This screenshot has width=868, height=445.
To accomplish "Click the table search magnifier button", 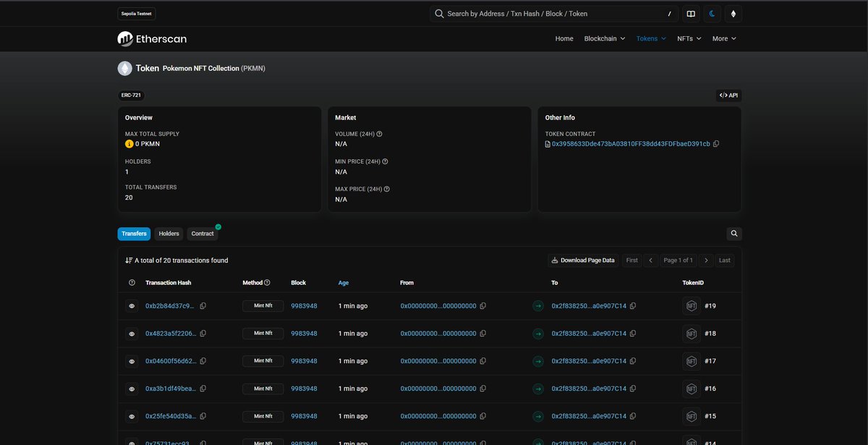I will pos(734,234).
